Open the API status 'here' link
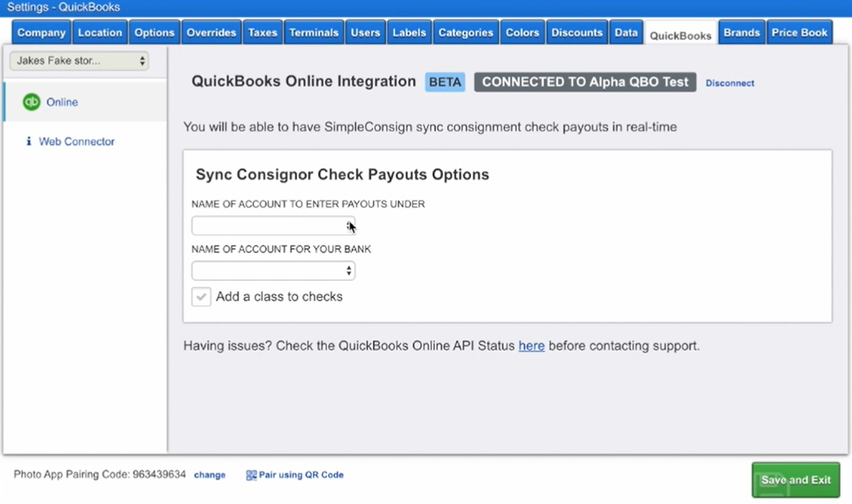Viewport: 852px width, 504px height. pyautogui.click(x=531, y=346)
